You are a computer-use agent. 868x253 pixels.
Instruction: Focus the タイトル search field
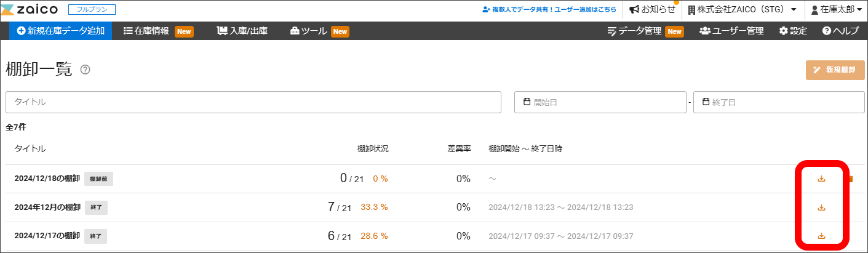(253, 102)
